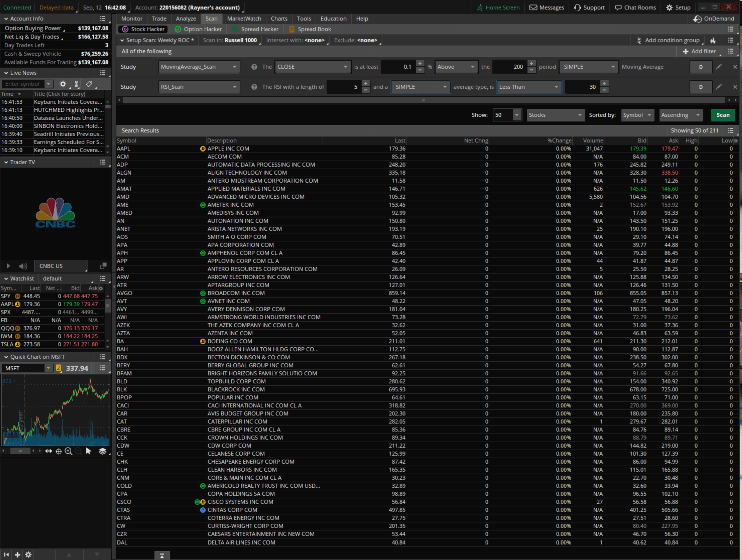Open the MovingAverage_Scan study dropdown
This screenshot has width=742, height=560.
click(199, 67)
